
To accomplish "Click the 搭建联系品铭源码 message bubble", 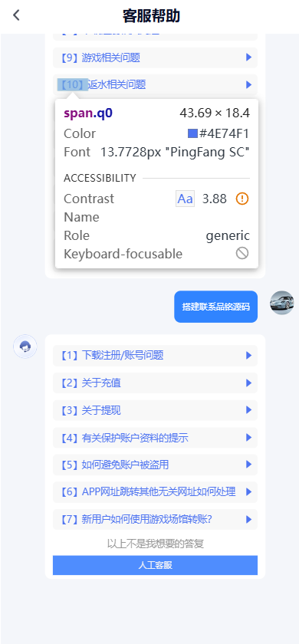I will [216, 307].
